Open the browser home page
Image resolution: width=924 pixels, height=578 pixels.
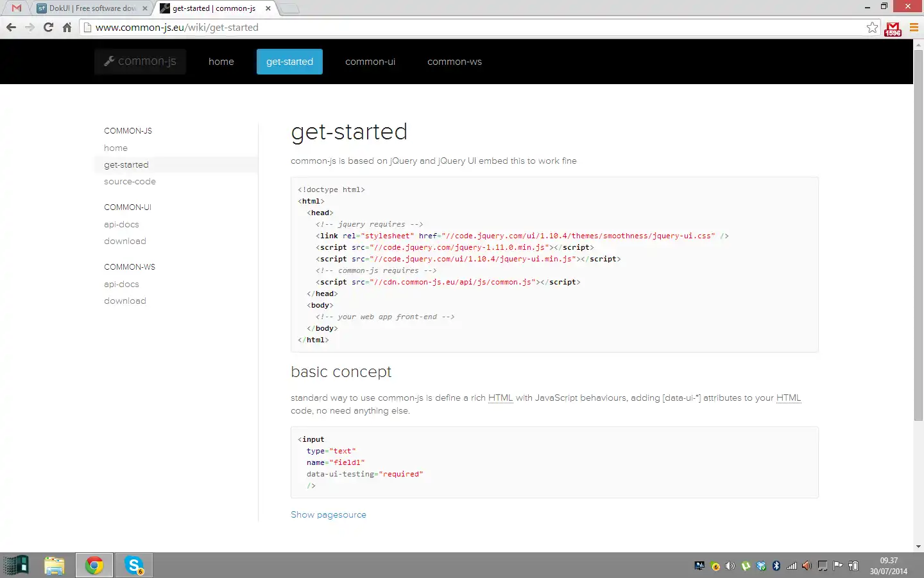67,27
